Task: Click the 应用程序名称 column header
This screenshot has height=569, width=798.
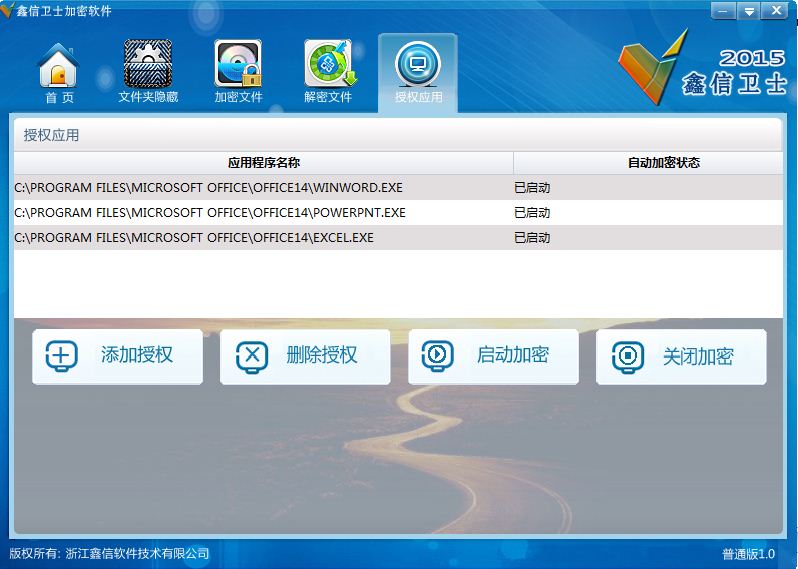Action: [263, 163]
